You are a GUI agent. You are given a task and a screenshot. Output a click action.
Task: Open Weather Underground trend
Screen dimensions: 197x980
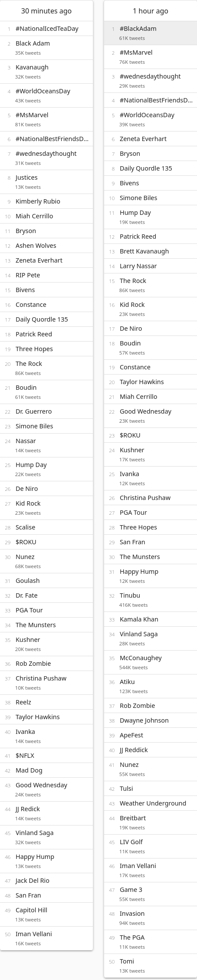pyautogui.click(x=151, y=803)
